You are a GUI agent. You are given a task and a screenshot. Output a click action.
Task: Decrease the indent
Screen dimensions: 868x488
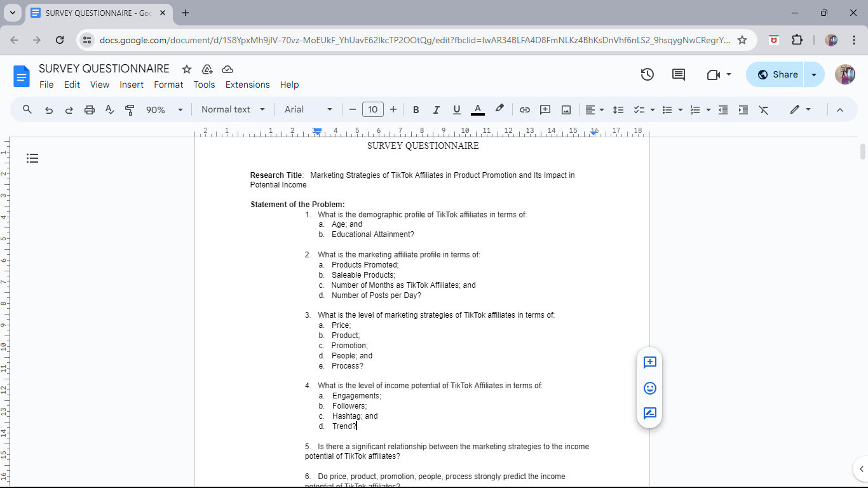[723, 110]
